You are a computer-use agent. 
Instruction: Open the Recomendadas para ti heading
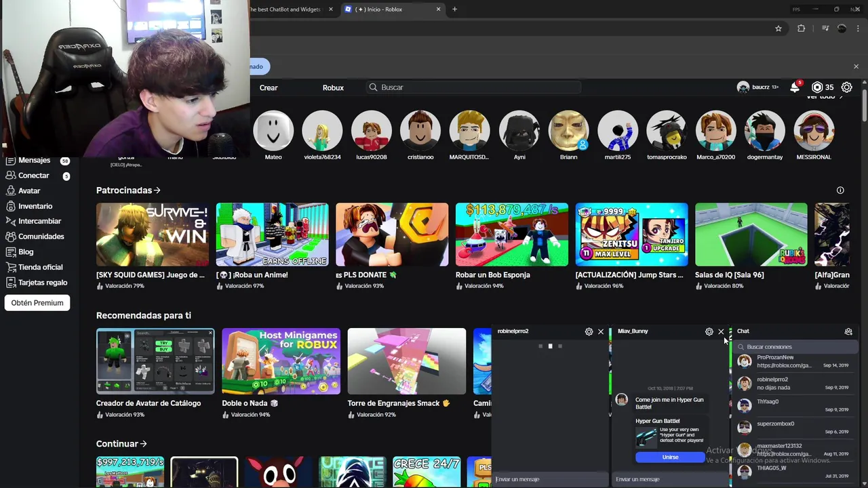(x=144, y=315)
